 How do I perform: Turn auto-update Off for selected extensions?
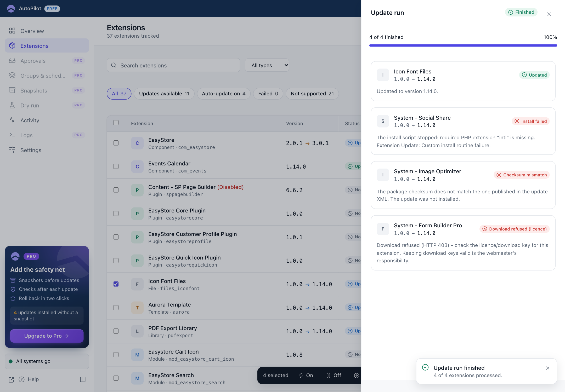click(334, 376)
